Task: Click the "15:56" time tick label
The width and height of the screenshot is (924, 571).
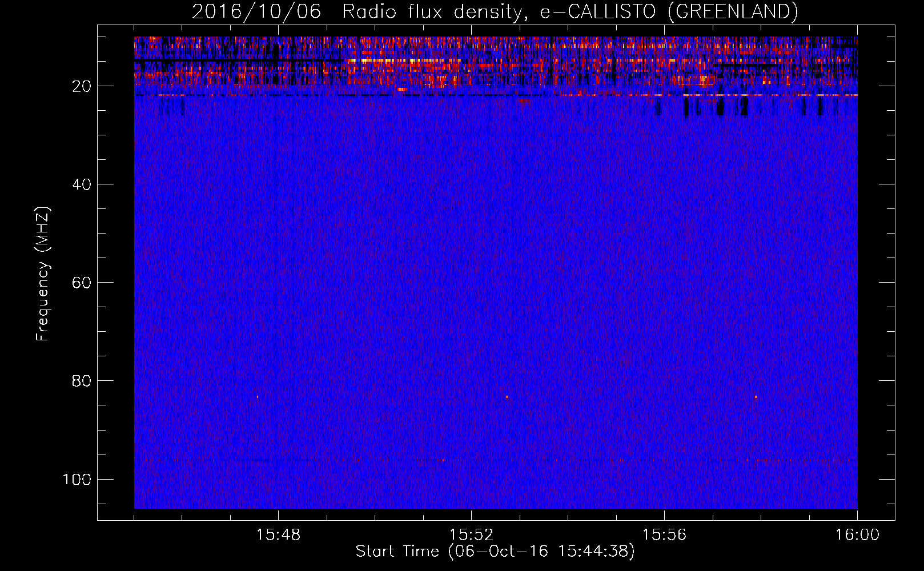Action: [664, 535]
